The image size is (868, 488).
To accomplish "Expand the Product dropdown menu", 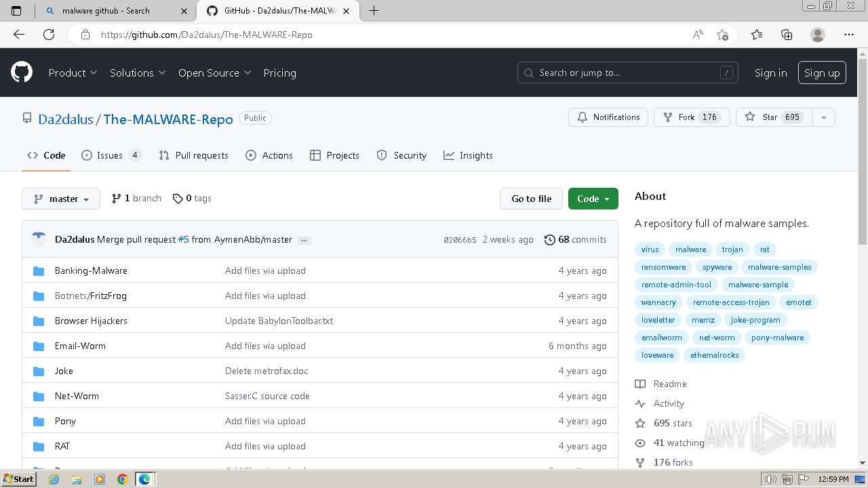I will pos(73,73).
